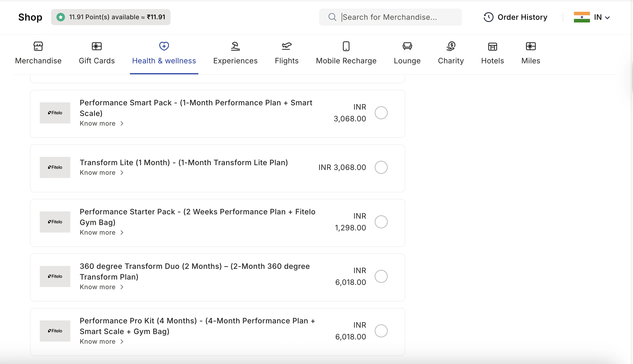Click Know more under 360 degree Transform Duo
Screen dimensions: 633x364
tap(98, 287)
